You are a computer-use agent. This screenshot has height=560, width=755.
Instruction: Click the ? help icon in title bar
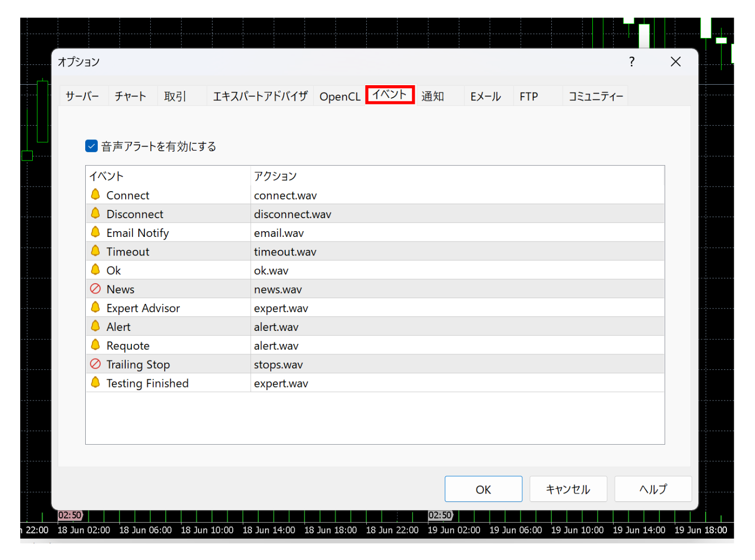(x=631, y=62)
